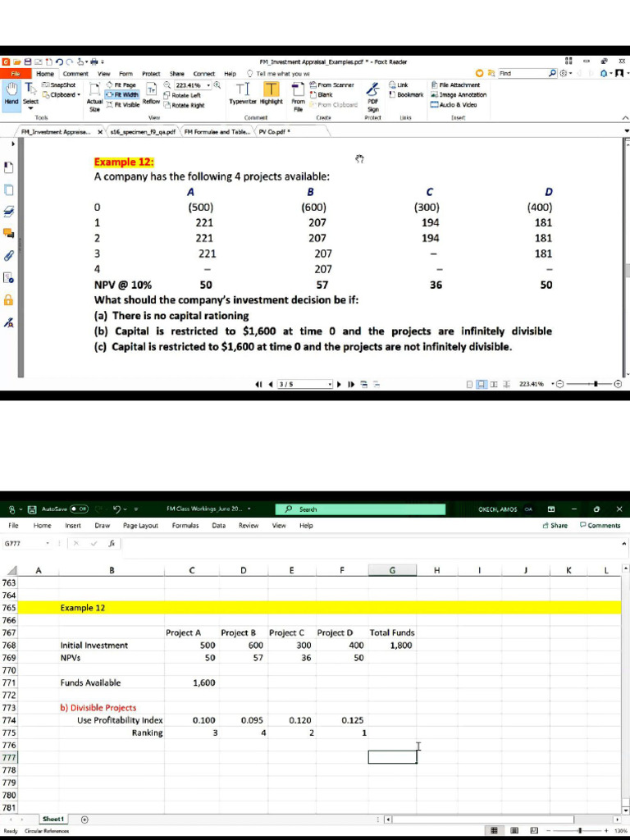The width and height of the screenshot is (630, 840).
Task: Go to next PDF page
Action: (339, 384)
